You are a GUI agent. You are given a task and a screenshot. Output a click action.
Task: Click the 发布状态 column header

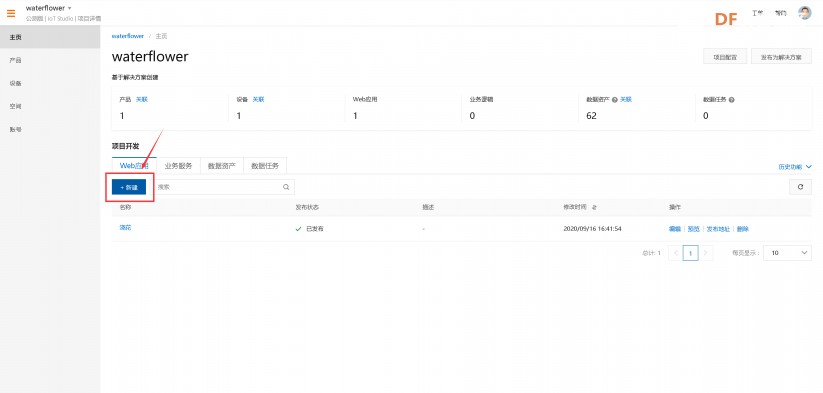tap(307, 207)
